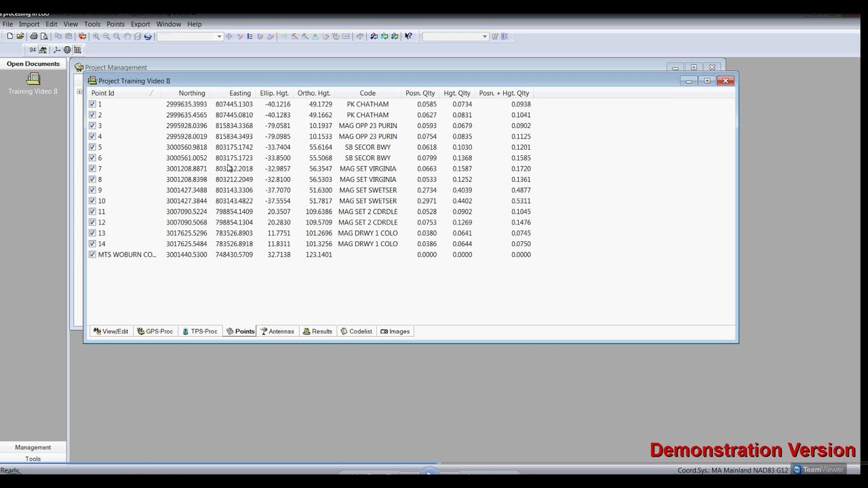Select the geodetic globe icon in second toolbar

click(67, 49)
